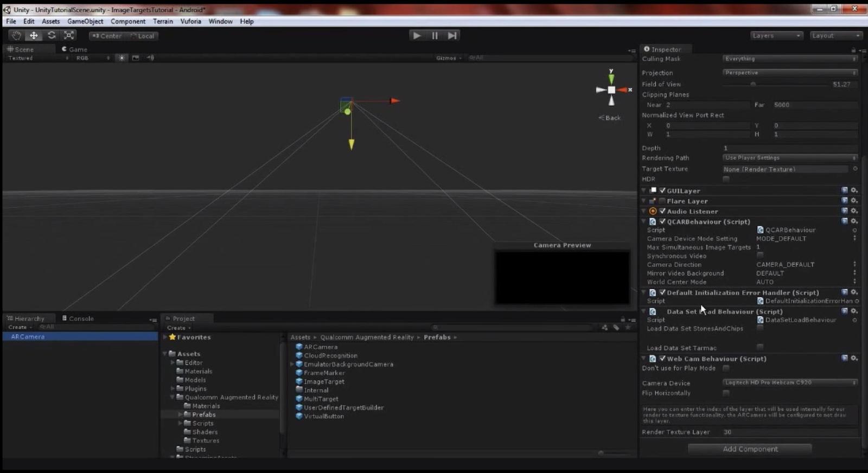The height and width of the screenshot is (473, 868).
Task: Enable Load Data Set Tarmac
Action: 760,347
